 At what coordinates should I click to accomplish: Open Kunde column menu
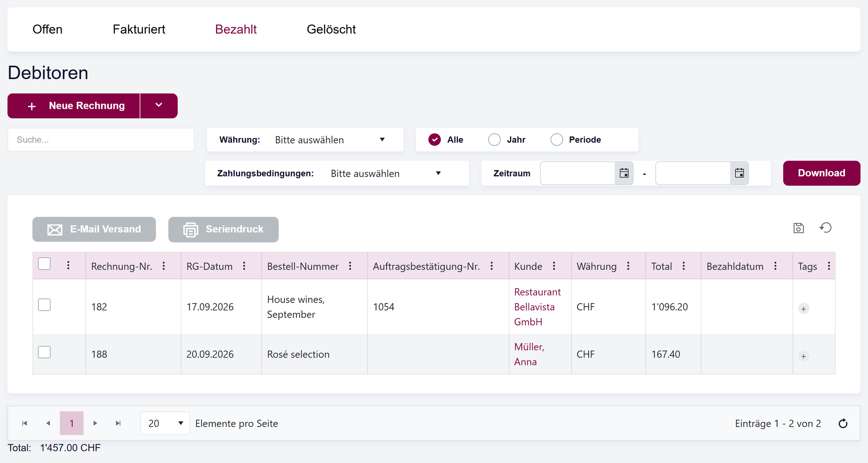554,266
